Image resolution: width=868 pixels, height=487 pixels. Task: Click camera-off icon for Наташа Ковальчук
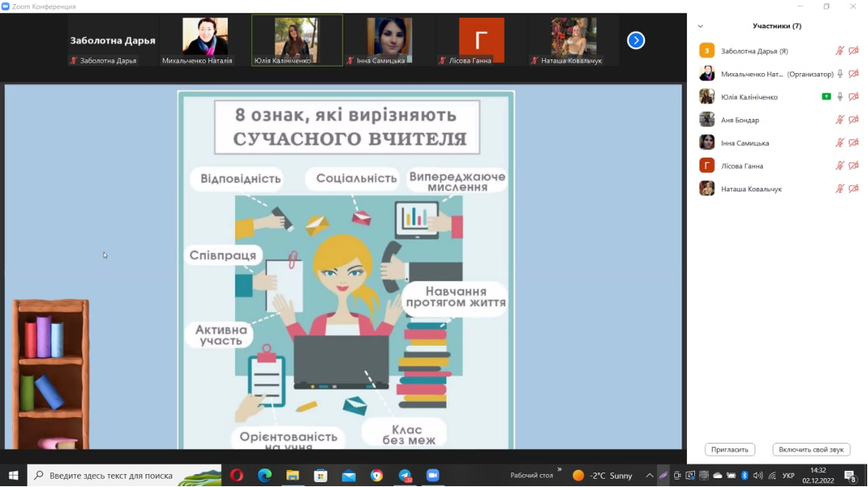(854, 189)
